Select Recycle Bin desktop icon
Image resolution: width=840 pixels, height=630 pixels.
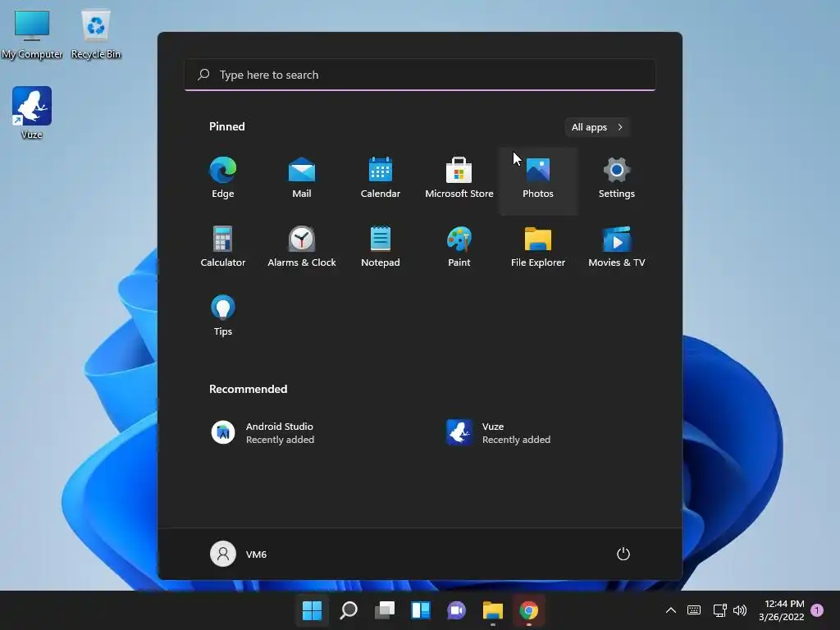96,34
